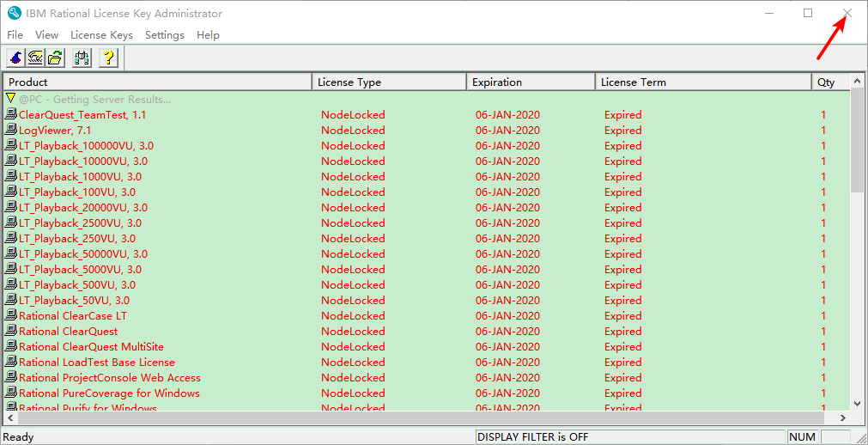This screenshot has height=445, width=868.
Task: Click the computer icon beside LT_Playback_1000VU, 3.0
Action: pyautogui.click(x=11, y=177)
